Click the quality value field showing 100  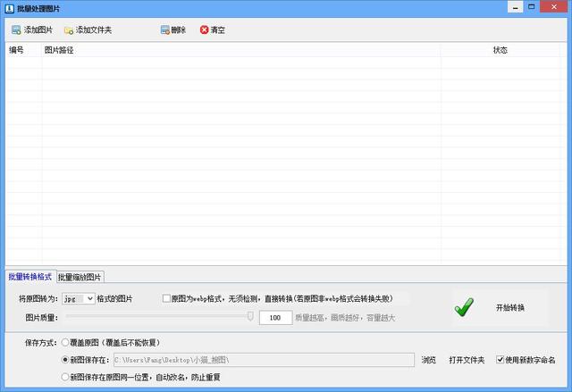[x=276, y=318]
